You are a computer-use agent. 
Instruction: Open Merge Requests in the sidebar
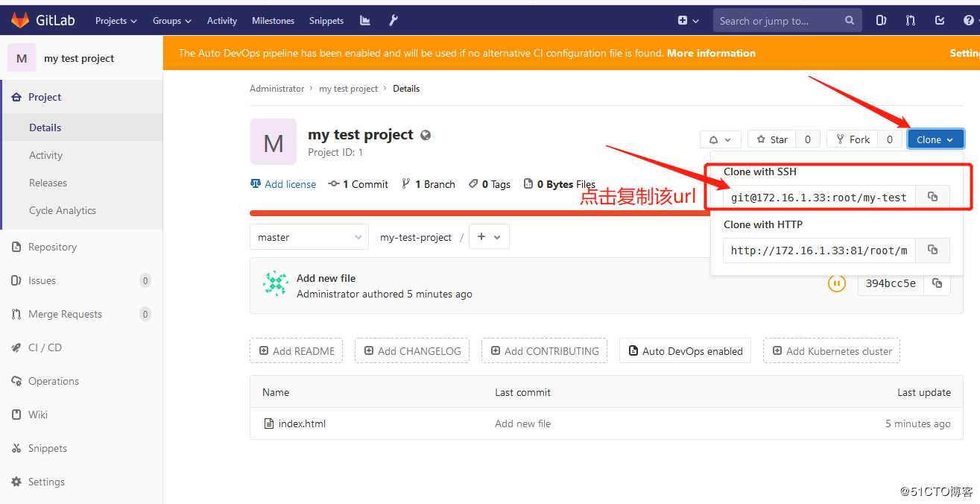pos(81,314)
